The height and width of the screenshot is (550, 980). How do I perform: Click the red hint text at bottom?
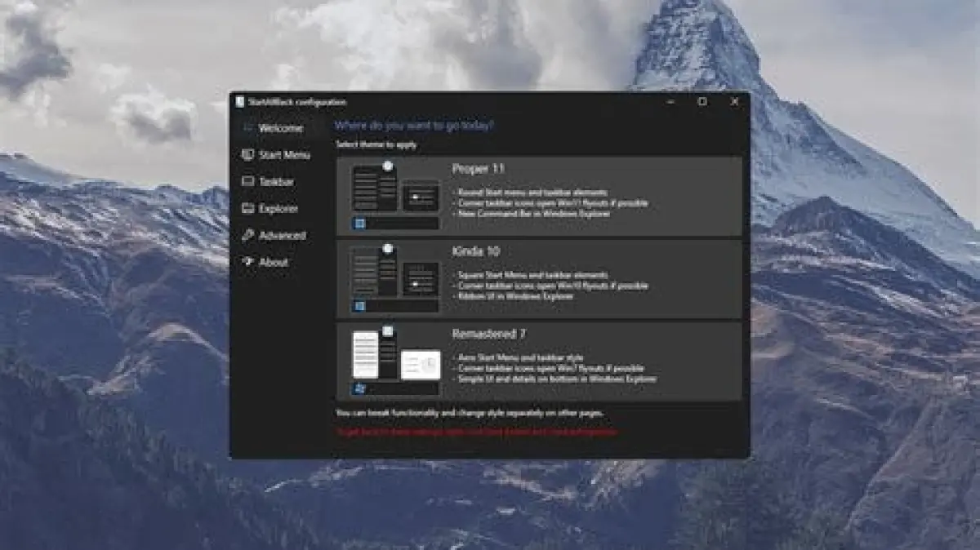pos(477,432)
